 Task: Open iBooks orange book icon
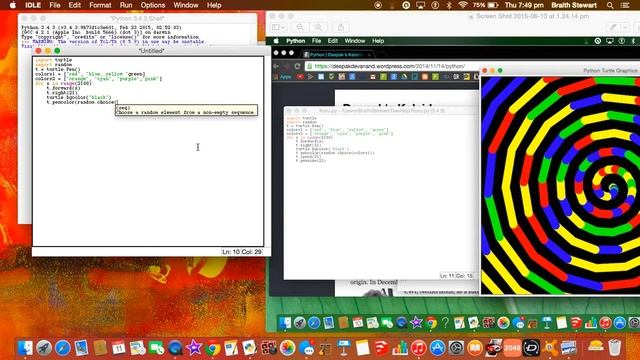pyautogui.click(x=475, y=348)
